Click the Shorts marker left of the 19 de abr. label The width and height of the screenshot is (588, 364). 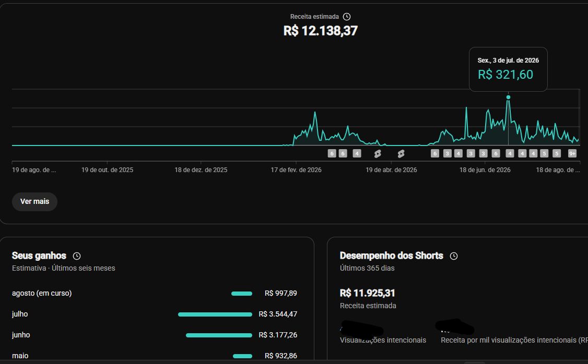(378, 153)
